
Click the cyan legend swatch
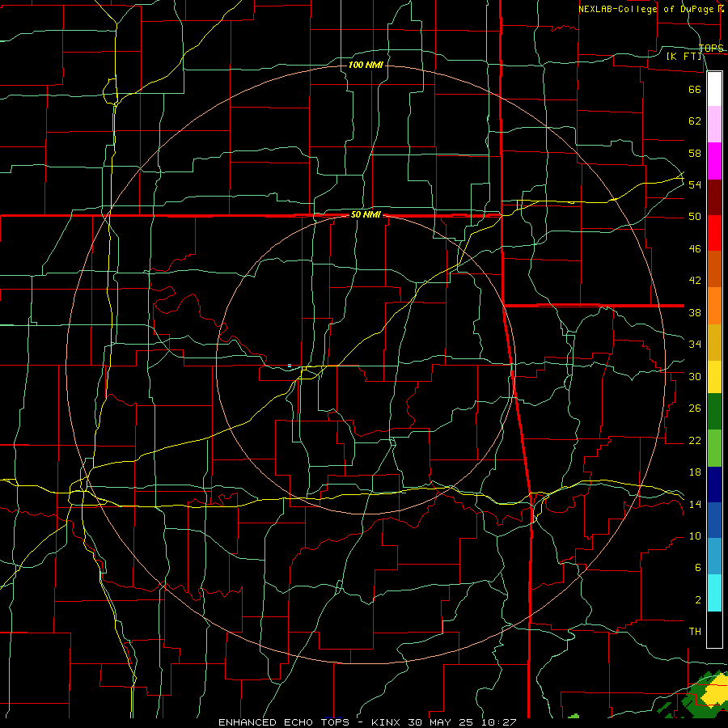pos(714,593)
